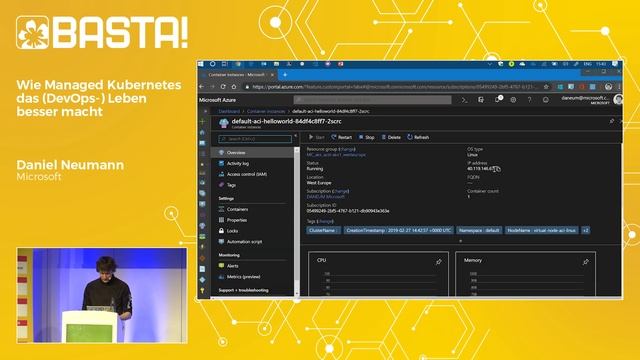Delete the container instance

(391, 137)
